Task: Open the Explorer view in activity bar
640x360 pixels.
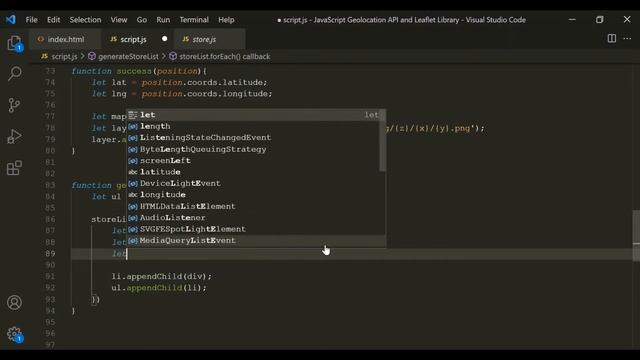Action: 15,43
